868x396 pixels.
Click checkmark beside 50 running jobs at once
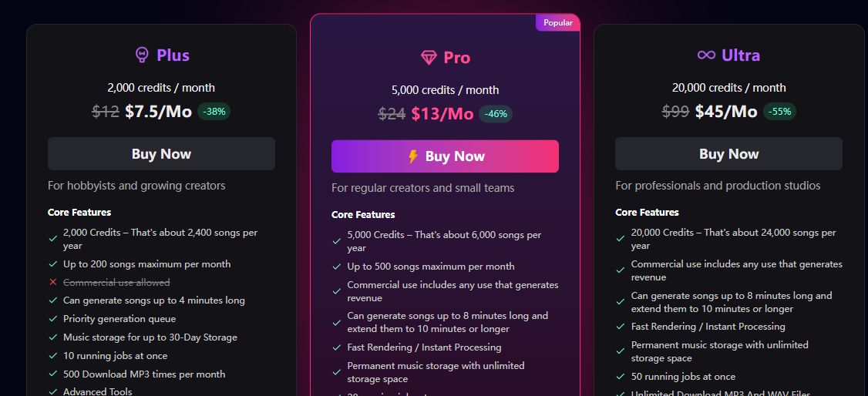coord(621,377)
